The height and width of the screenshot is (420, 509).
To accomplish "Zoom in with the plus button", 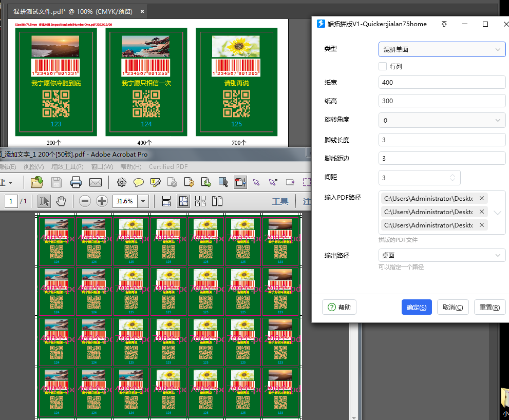I will click(102, 201).
